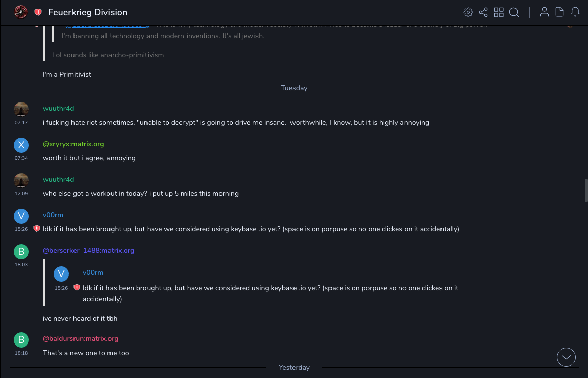Click red shield warning on v00rm's 15:26 message

click(36, 229)
